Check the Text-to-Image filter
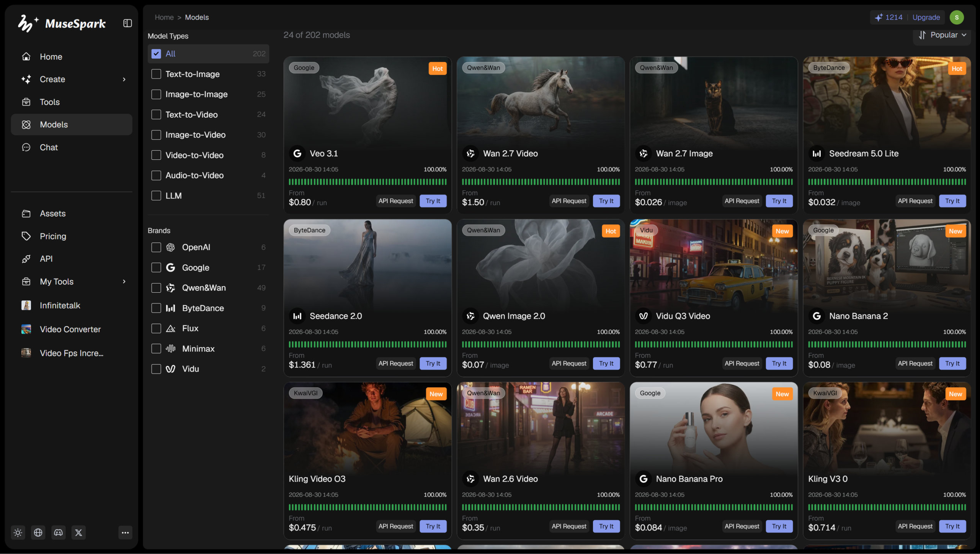 point(156,74)
